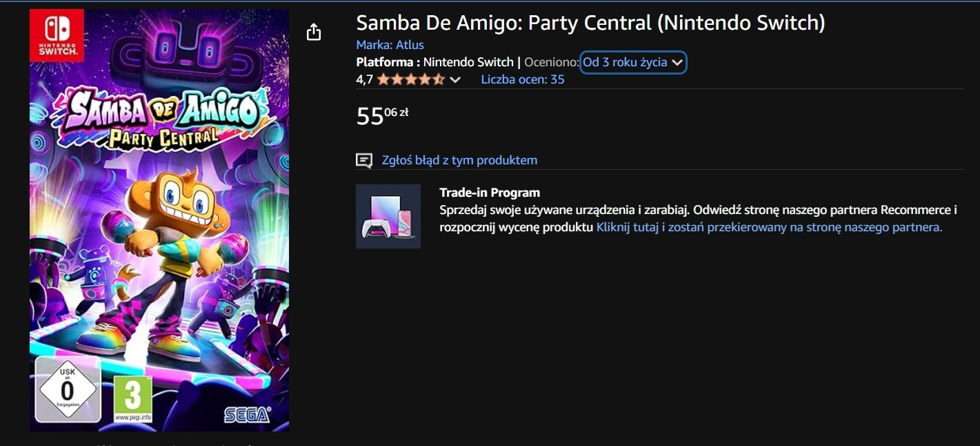Click the report issue speech bubble icon

coord(363,161)
